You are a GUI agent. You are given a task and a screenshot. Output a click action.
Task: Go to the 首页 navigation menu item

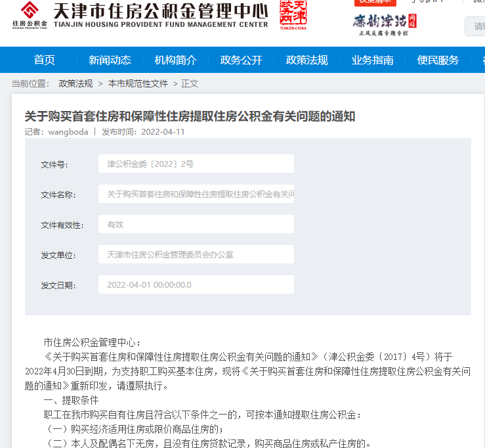pos(44,60)
